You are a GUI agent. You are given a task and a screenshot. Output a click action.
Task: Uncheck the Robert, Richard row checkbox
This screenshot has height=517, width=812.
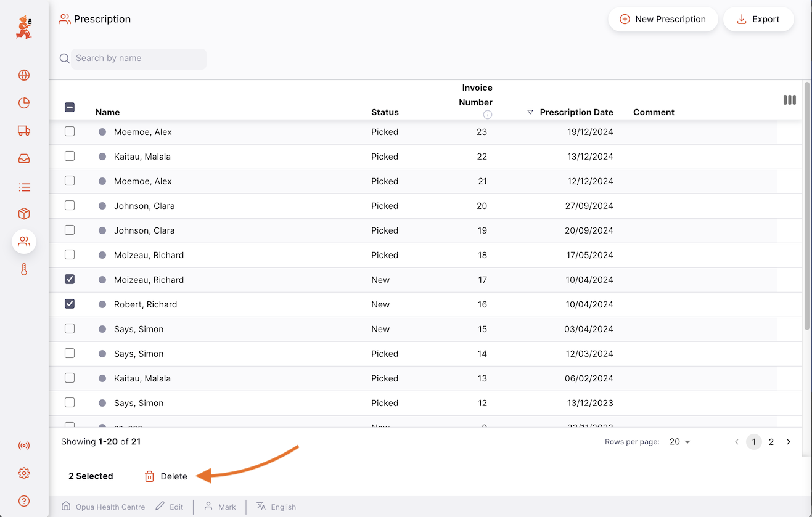coord(70,304)
